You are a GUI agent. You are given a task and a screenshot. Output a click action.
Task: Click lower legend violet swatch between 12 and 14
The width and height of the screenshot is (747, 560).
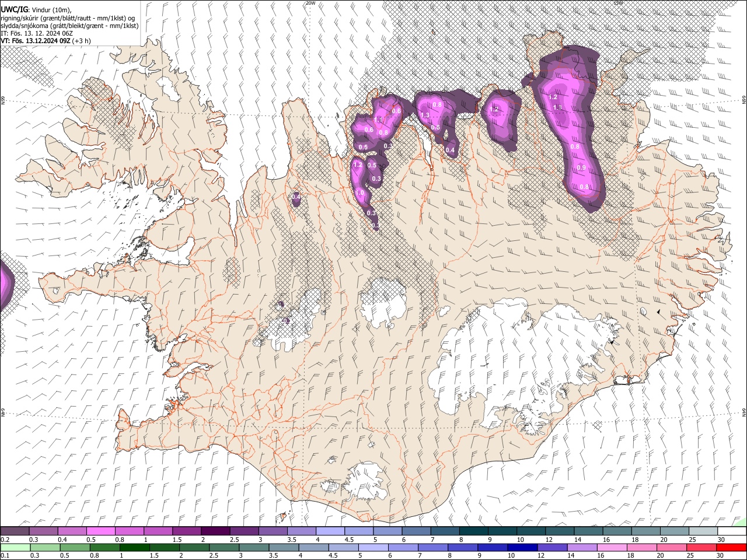pos(553,547)
